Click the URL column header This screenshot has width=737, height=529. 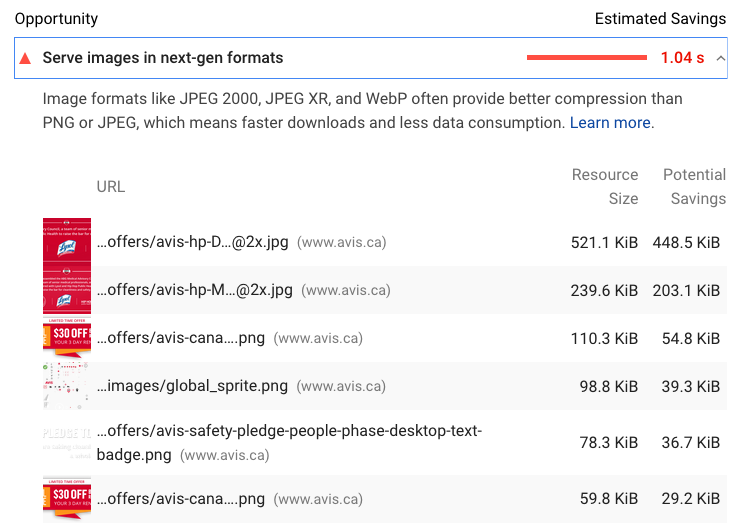click(111, 187)
